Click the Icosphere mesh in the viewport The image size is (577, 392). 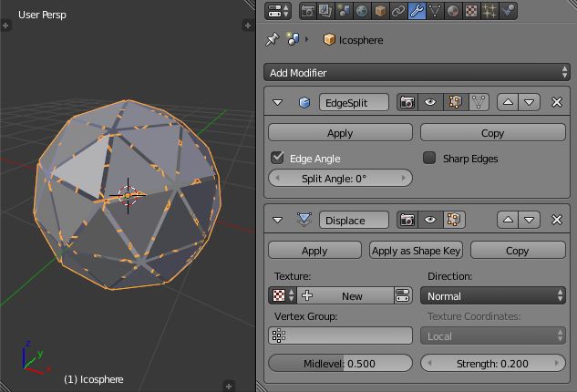tap(128, 195)
